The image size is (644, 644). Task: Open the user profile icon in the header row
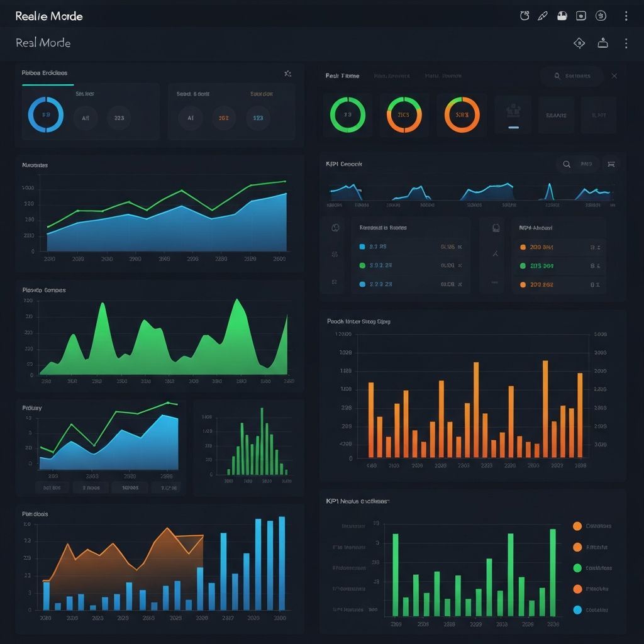click(x=602, y=43)
